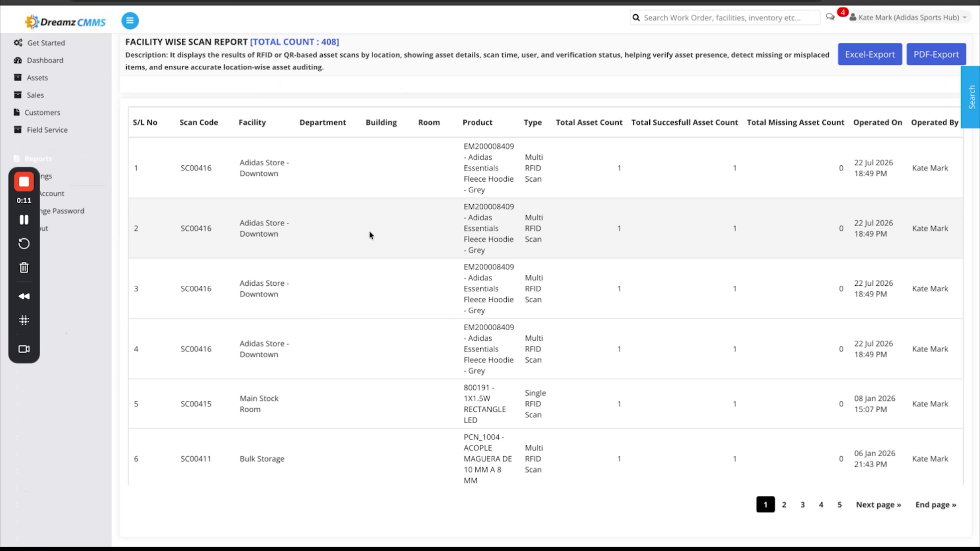The width and height of the screenshot is (980, 551).
Task: Click the Product column header
Action: [x=477, y=122]
